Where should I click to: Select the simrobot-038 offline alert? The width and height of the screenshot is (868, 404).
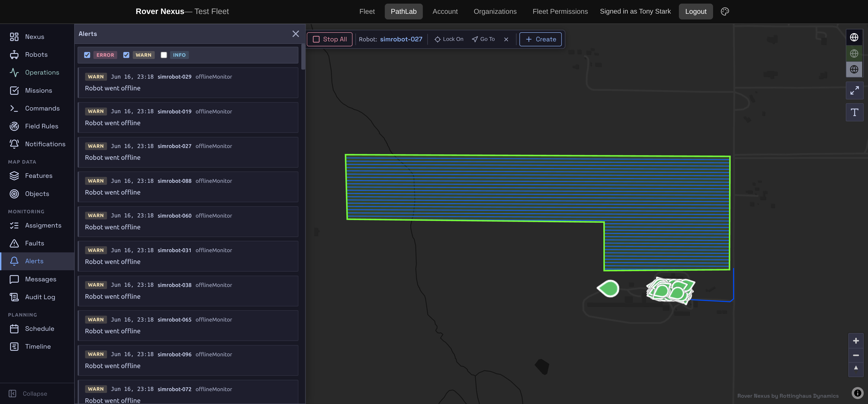pyautogui.click(x=188, y=291)
